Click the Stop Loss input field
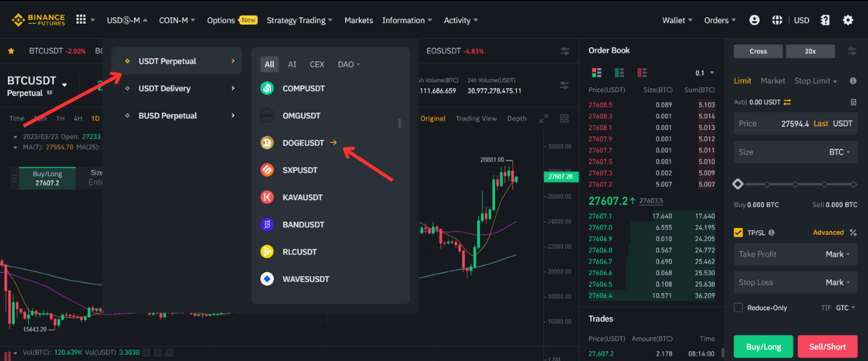The height and width of the screenshot is (361, 868). coord(795,282)
